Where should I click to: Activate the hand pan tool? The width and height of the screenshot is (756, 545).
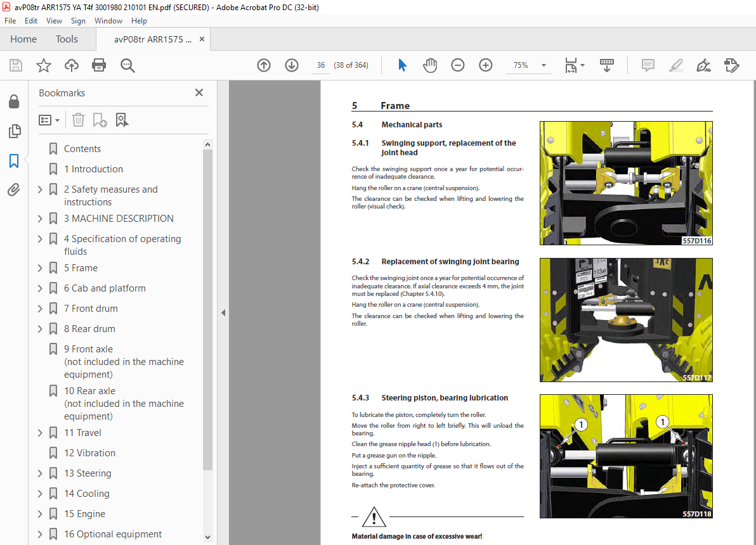click(x=429, y=65)
